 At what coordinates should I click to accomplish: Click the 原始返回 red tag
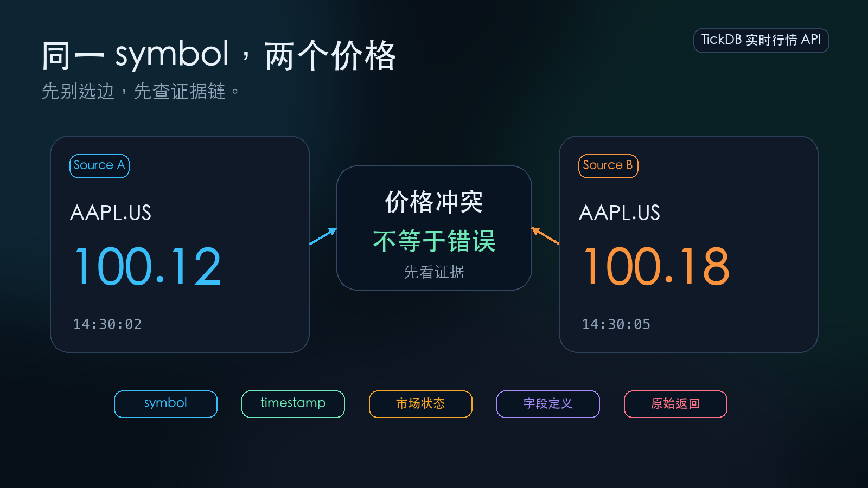675,404
